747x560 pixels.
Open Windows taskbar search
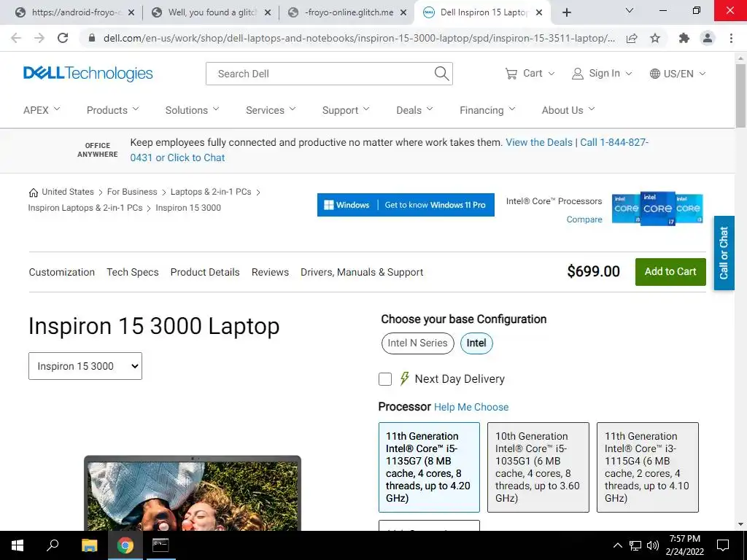pos(53,545)
